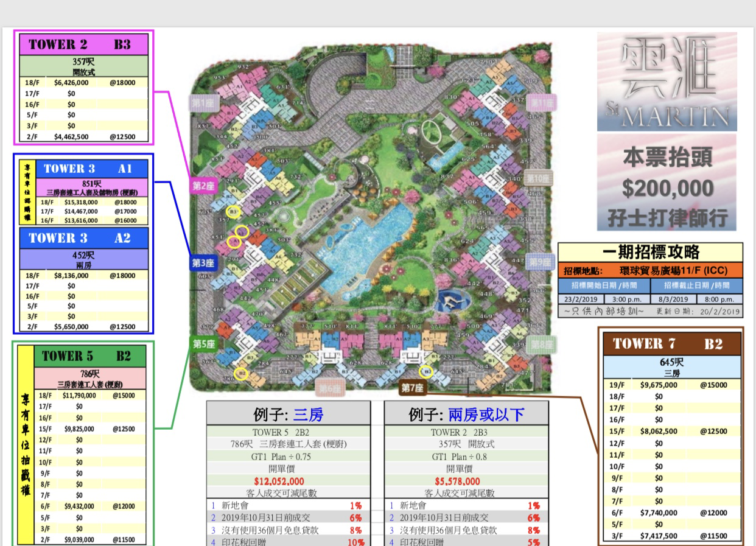756x546 pixels.
Task: Click the 452呎 size label
Action: click(84, 255)
